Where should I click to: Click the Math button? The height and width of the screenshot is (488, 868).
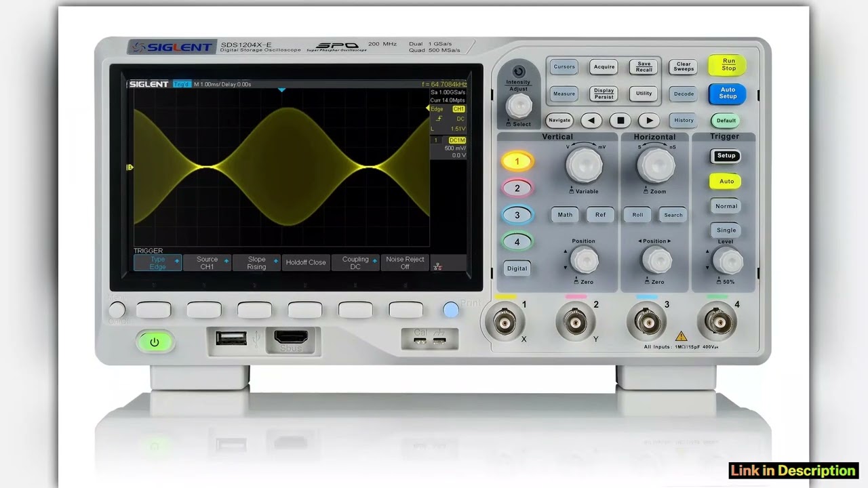click(x=565, y=215)
